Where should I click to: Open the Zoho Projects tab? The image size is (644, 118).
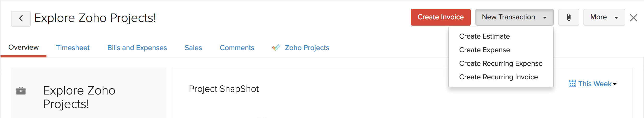pos(307,48)
